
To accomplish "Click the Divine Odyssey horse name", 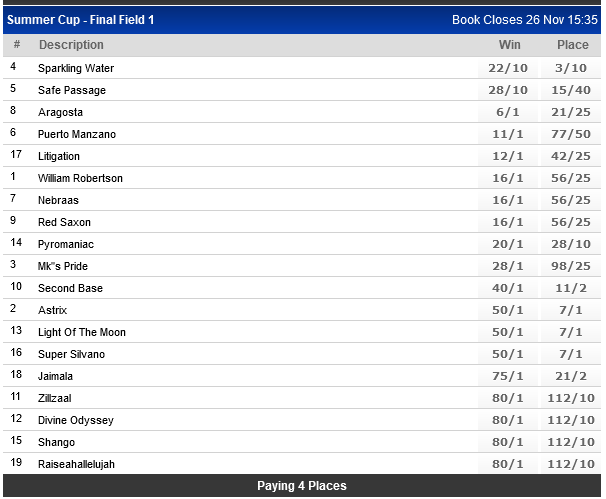I will click(x=75, y=420).
